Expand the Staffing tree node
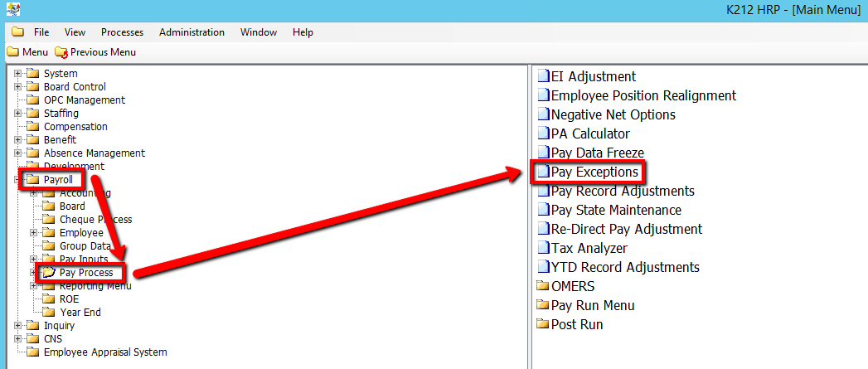The height and width of the screenshot is (369, 868). point(18,114)
